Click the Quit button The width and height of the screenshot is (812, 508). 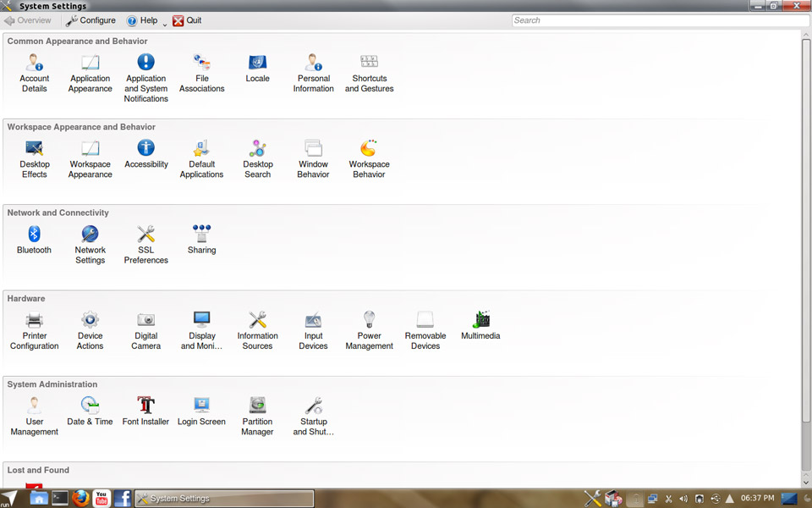[x=187, y=20]
